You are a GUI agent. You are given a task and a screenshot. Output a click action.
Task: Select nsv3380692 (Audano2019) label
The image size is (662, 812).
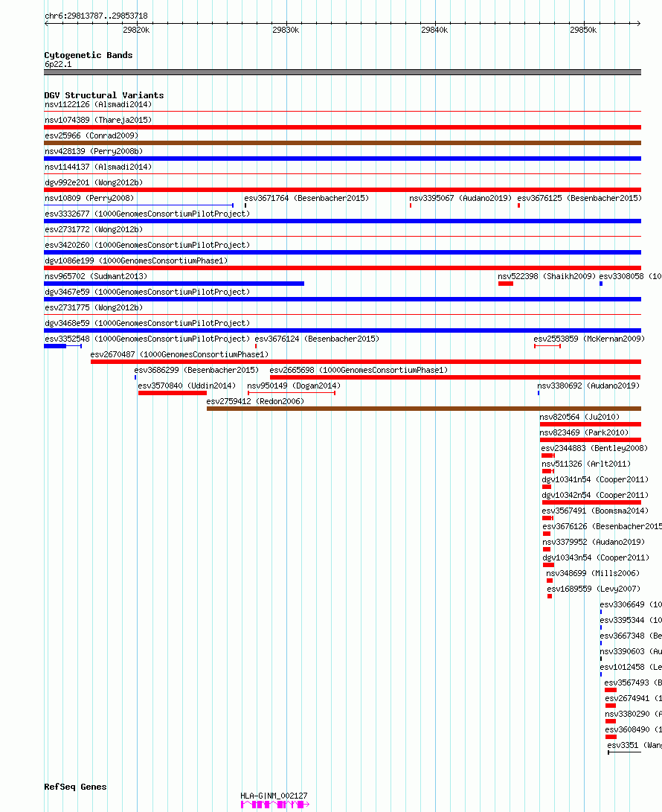click(x=588, y=386)
